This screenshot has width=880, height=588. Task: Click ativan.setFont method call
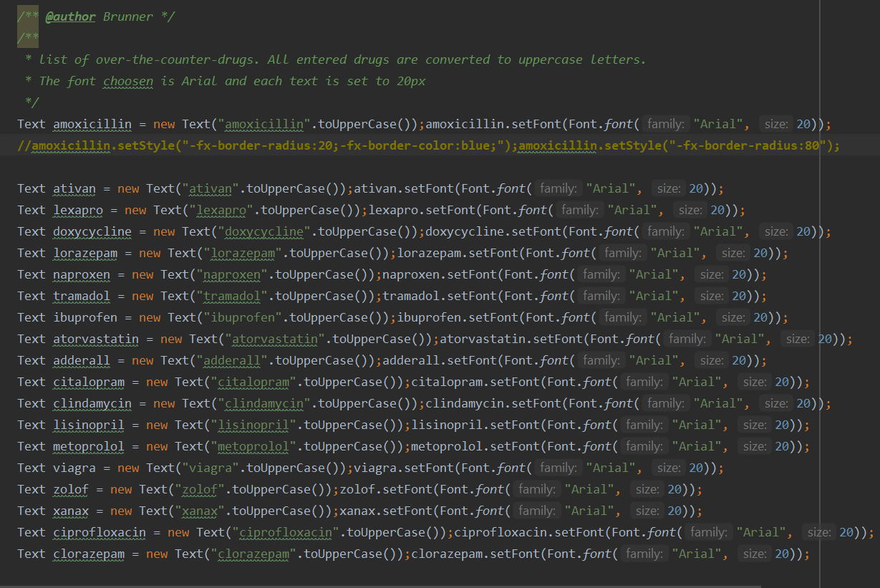[x=404, y=188]
